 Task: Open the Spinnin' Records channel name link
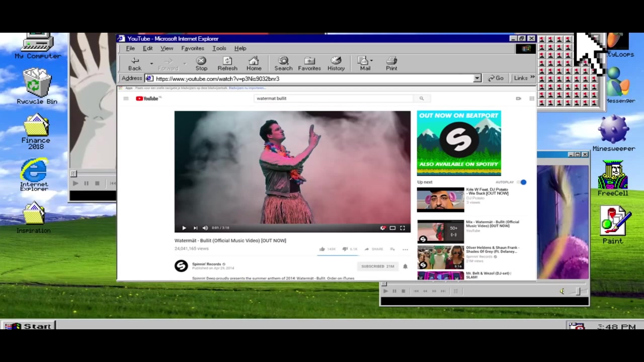point(206,264)
